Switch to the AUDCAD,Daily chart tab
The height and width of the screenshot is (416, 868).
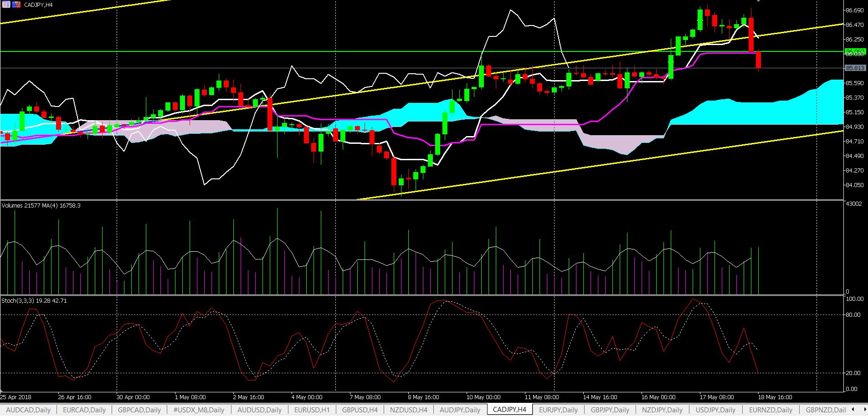tap(28, 410)
